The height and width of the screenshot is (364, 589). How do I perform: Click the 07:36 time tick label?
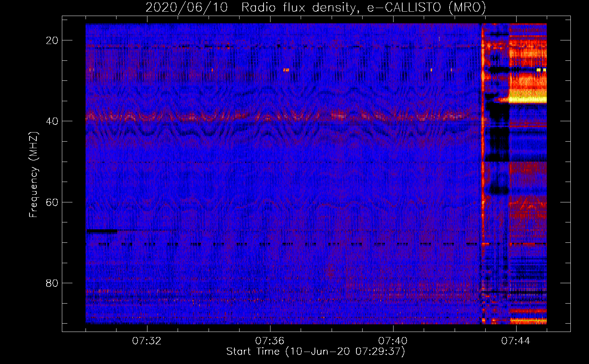tap(270, 341)
